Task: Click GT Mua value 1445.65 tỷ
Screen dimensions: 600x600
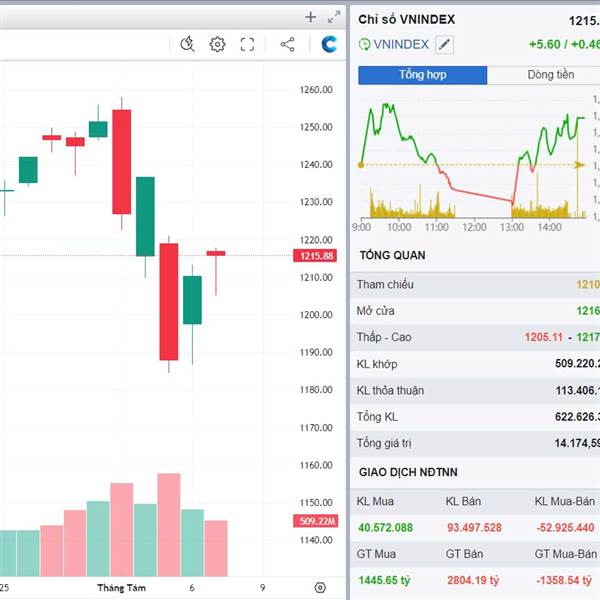Action: tap(384, 580)
